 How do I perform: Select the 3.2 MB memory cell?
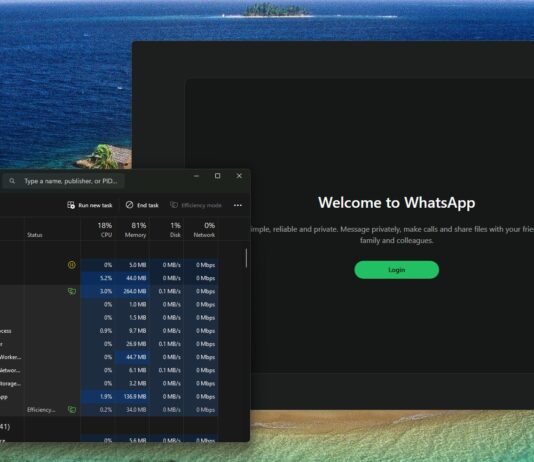pyautogui.click(x=133, y=383)
